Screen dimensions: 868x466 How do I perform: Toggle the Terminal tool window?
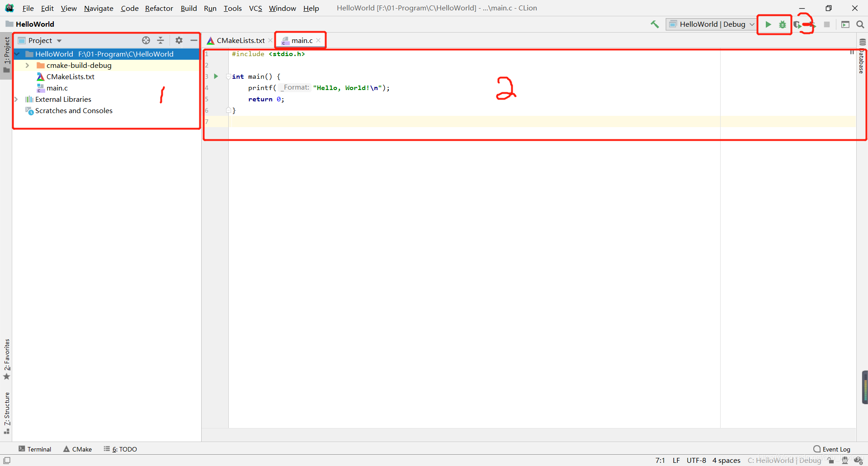(x=35, y=449)
